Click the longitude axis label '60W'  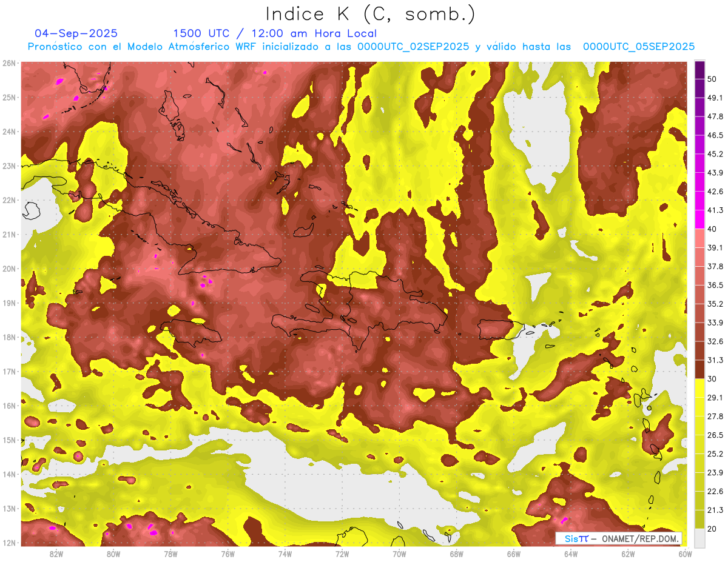pos(686,554)
